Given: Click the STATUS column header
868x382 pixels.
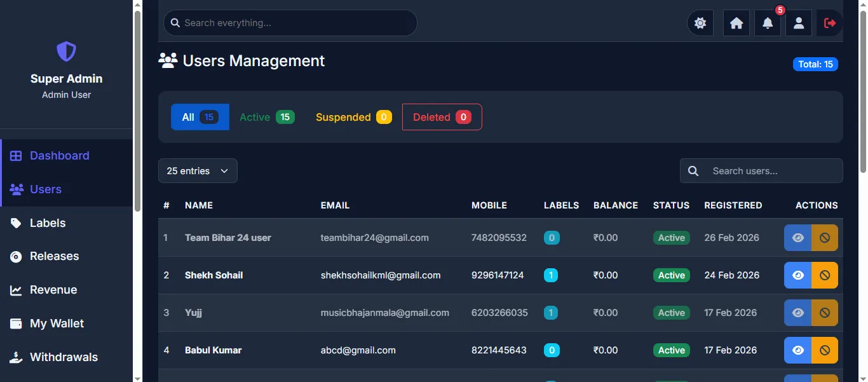Looking at the screenshot, I should pos(671,205).
